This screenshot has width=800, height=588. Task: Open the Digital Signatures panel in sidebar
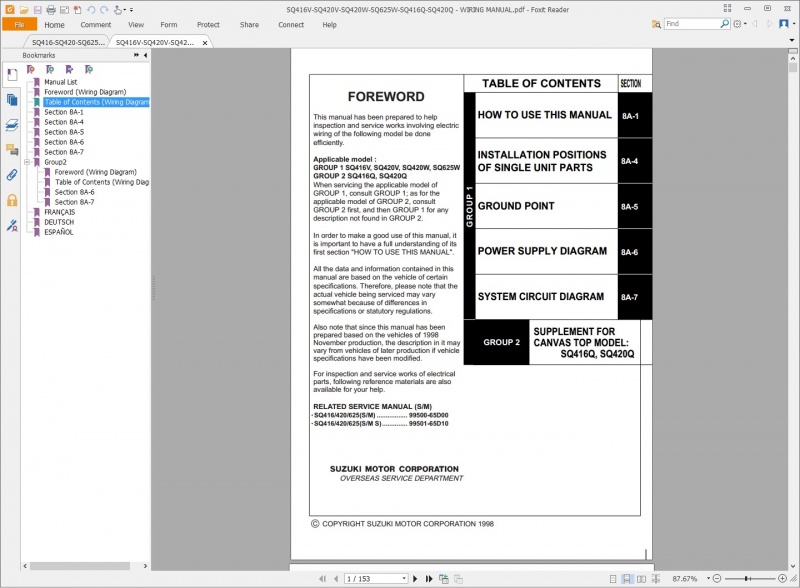pyautogui.click(x=12, y=225)
